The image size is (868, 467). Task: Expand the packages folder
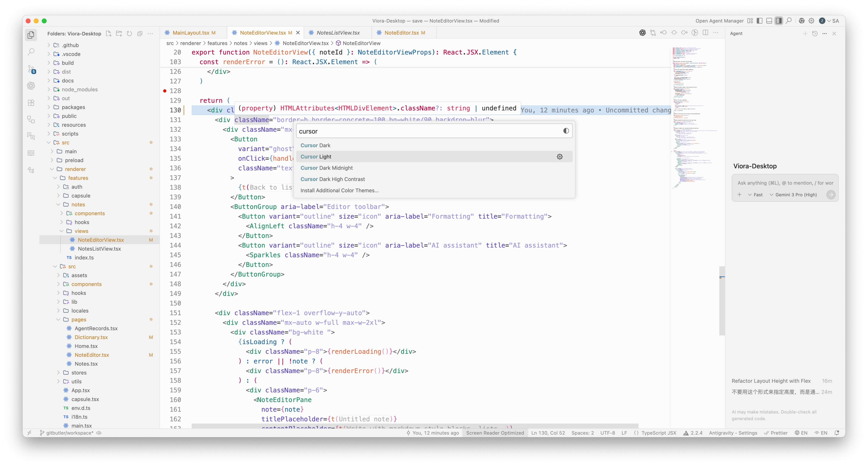73,107
